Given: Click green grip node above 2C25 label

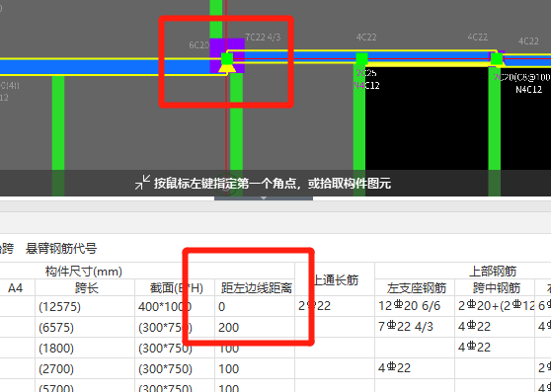Looking at the screenshot, I should point(361,58).
